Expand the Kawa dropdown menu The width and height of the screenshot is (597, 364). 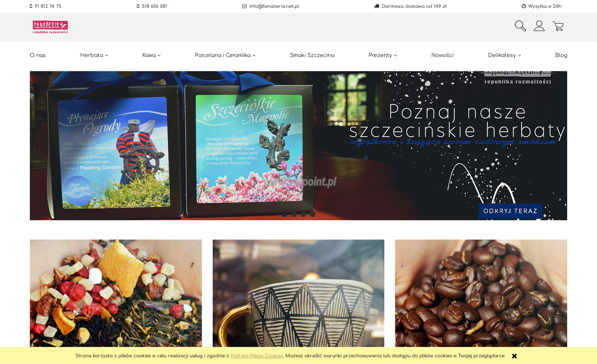coord(151,55)
